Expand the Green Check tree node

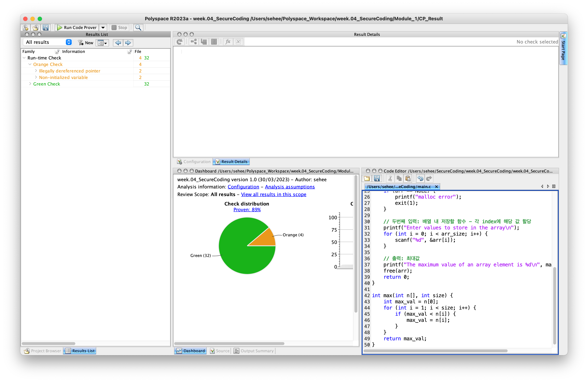[30, 84]
